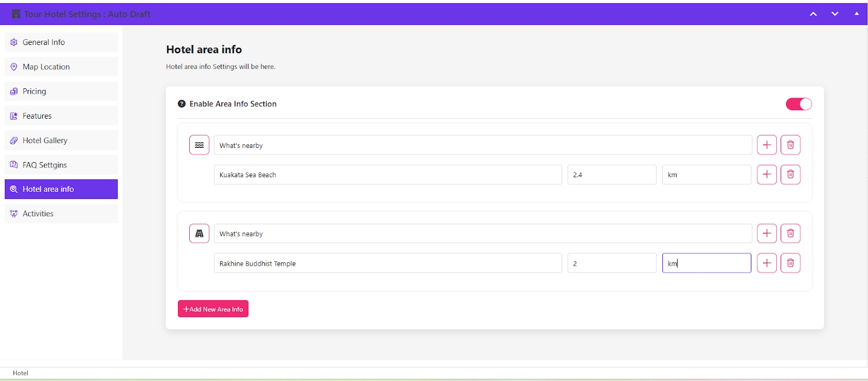Switch to the Pricing tab

click(x=61, y=91)
